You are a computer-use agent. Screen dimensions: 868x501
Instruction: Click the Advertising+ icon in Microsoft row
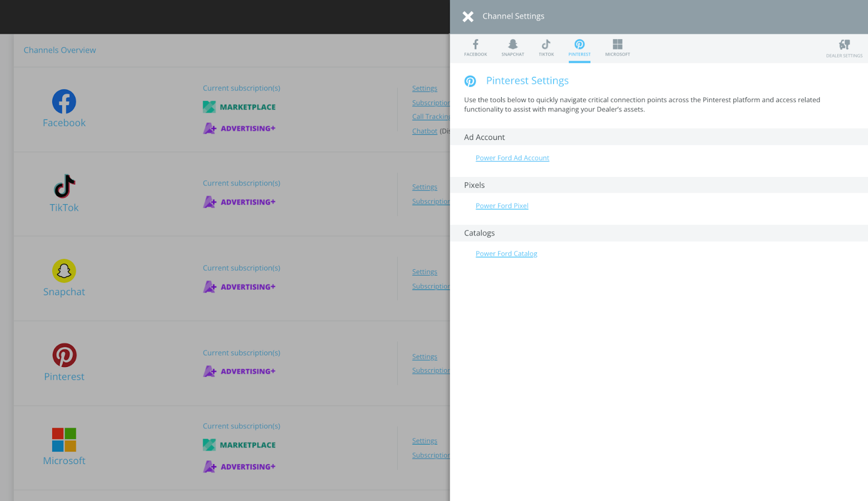click(x=210, y=467)
